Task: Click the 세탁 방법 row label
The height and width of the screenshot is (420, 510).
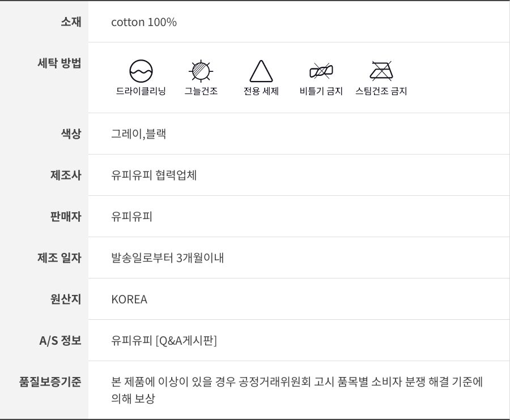Action: click(x=59, y=63)
